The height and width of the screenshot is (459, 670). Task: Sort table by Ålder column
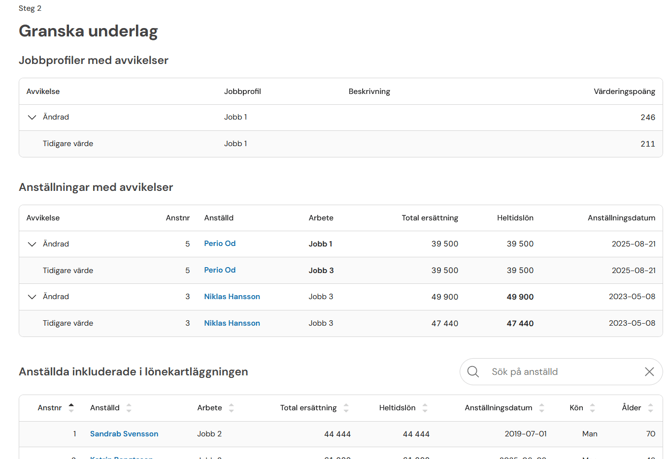point(650,408)
